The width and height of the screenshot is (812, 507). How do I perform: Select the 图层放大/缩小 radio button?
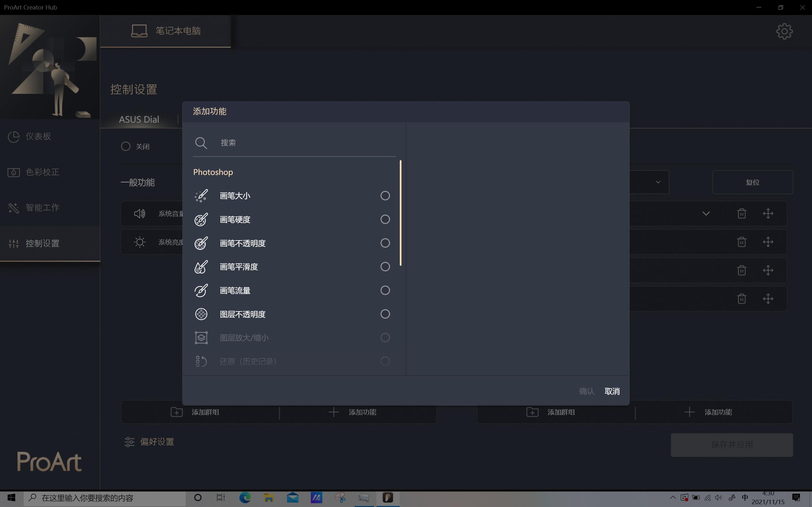(384, 338)
